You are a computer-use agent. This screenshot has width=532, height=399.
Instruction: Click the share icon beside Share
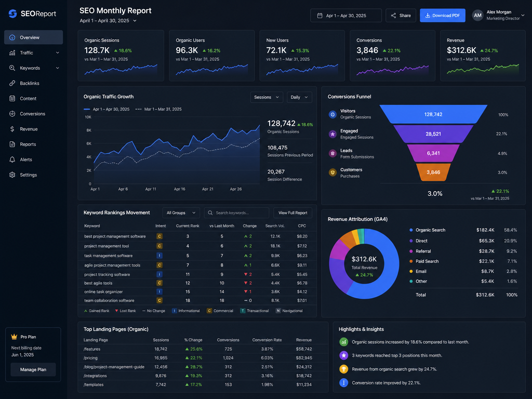coord(393,16)
